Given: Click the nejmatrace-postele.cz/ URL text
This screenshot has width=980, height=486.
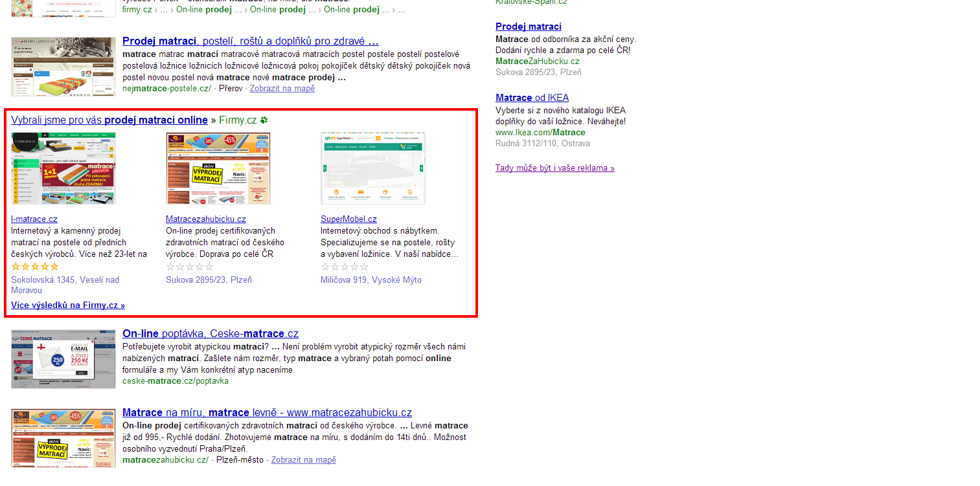Looking at the screenshot, I should point(166,88).
